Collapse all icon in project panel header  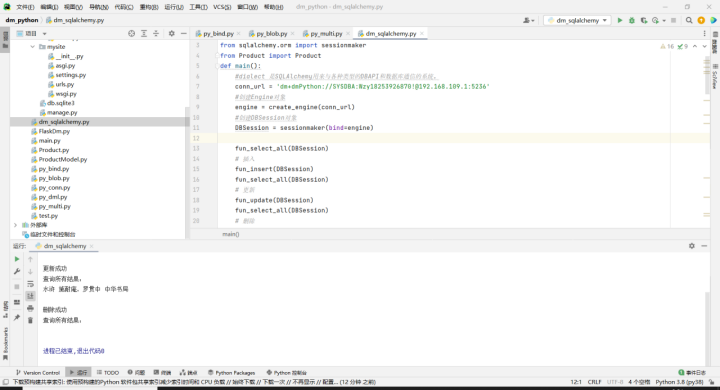point(156,34)
